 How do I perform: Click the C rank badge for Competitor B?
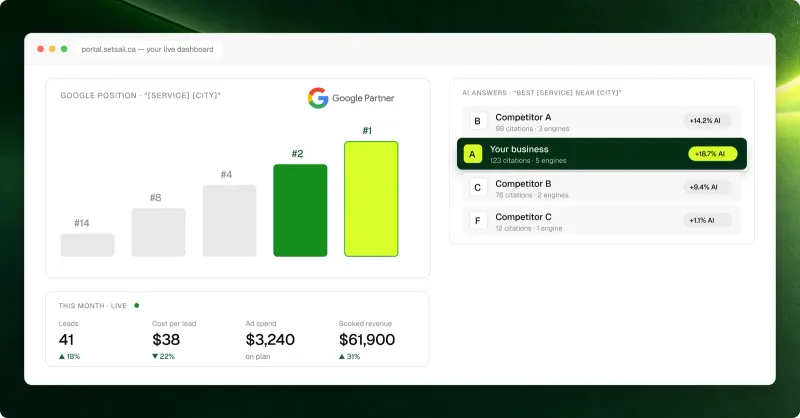coord(478,187)
